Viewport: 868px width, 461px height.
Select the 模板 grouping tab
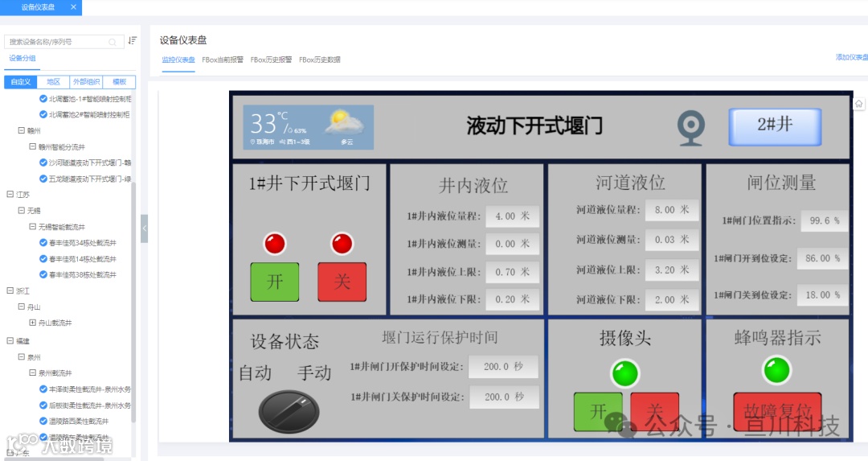119,82
